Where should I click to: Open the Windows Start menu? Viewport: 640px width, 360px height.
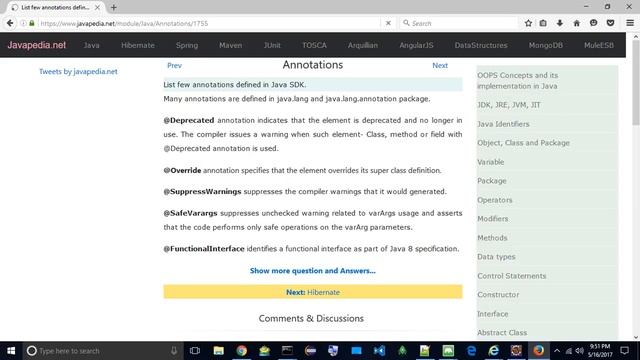(11, 351)
